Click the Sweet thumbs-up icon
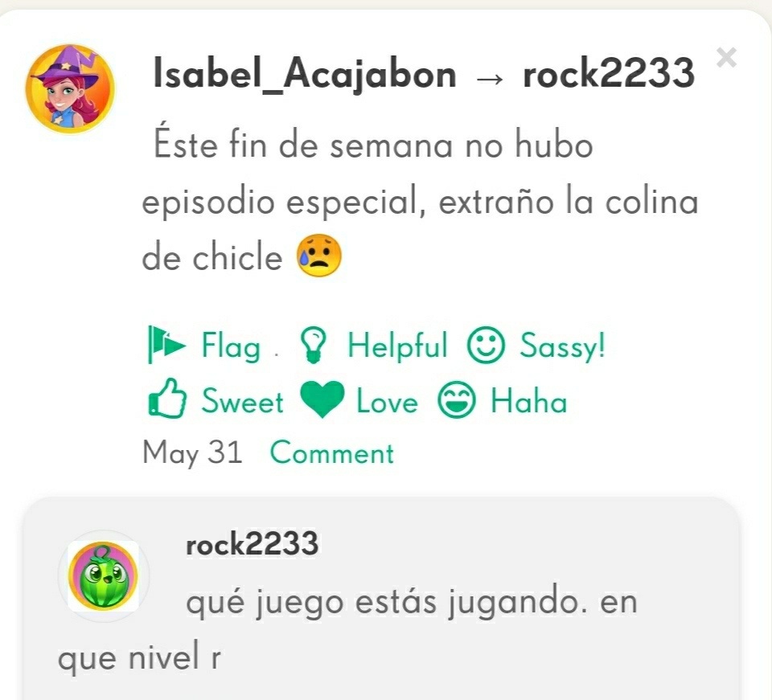Image resolution: width=772 pixels, height=700 pixels. [x=167, y=399]
